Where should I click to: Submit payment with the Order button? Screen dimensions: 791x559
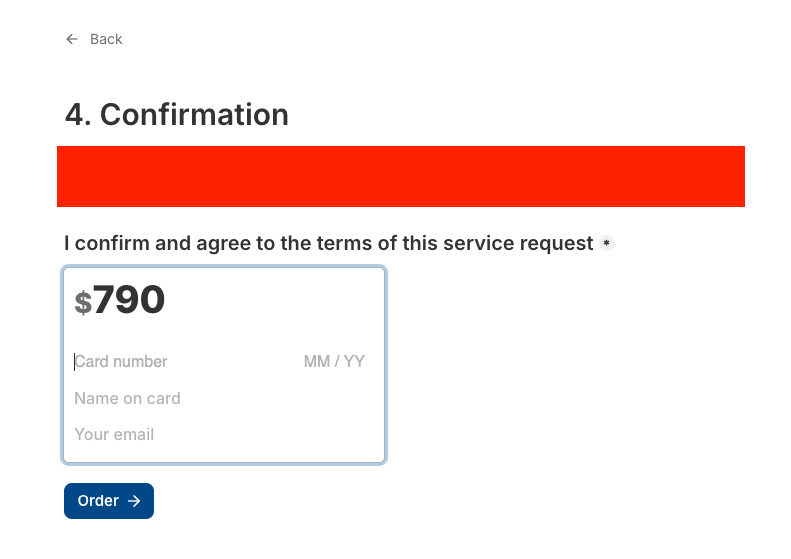pyautogui.click(x=109, y=501)
